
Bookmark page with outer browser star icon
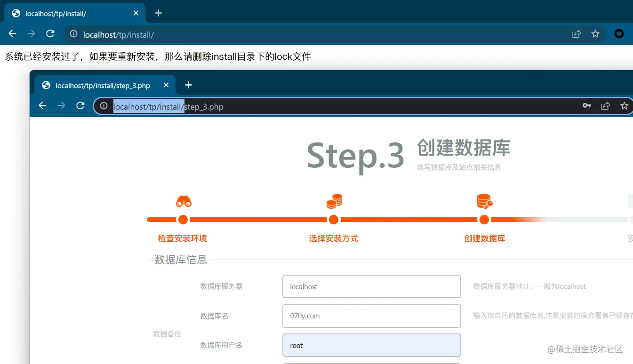[595, 34]
